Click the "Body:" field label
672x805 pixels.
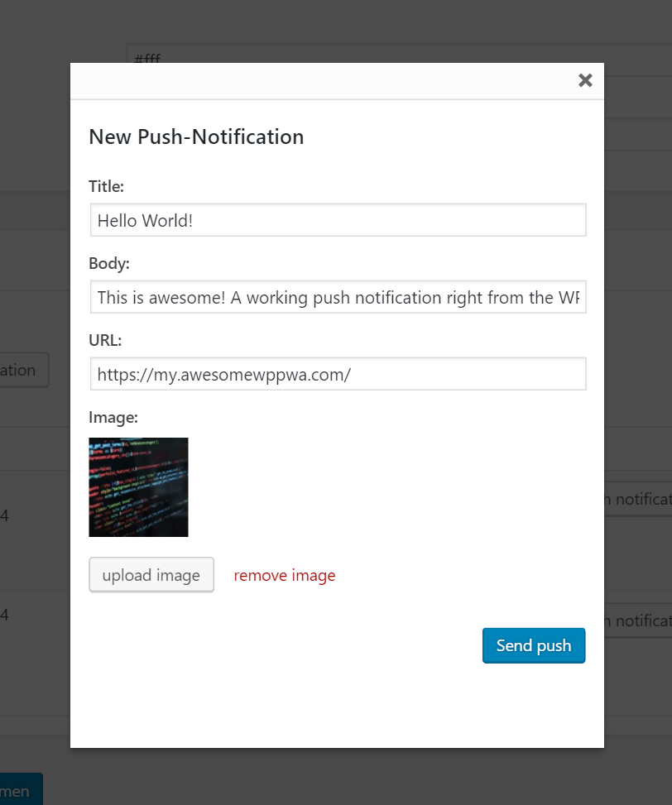[109, 264]
